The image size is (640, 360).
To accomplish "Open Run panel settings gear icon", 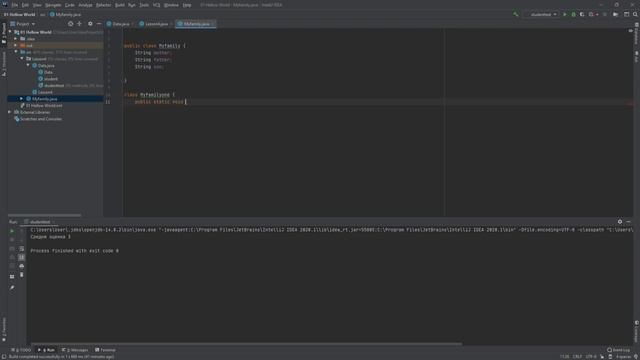I will 620,222.
